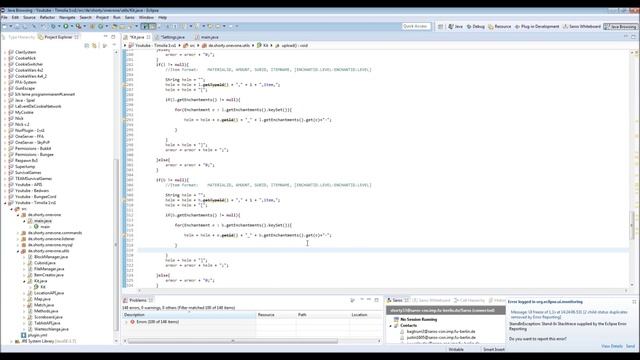
Task: Click the Description column header
Action: click(189, 315)
